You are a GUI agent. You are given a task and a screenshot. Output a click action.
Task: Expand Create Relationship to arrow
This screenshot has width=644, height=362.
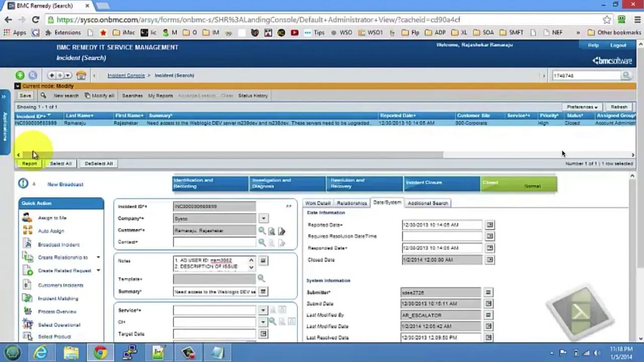point(98,257)
